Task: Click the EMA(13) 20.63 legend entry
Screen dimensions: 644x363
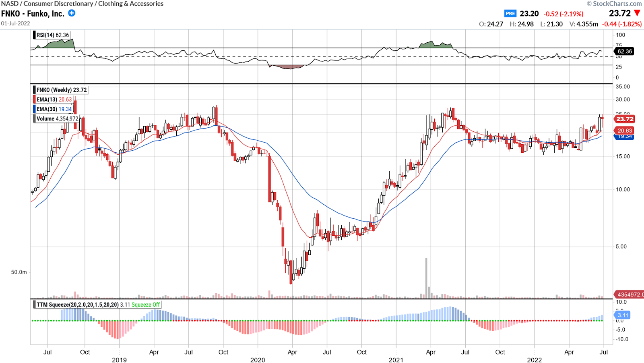Action: coord(54,100)
